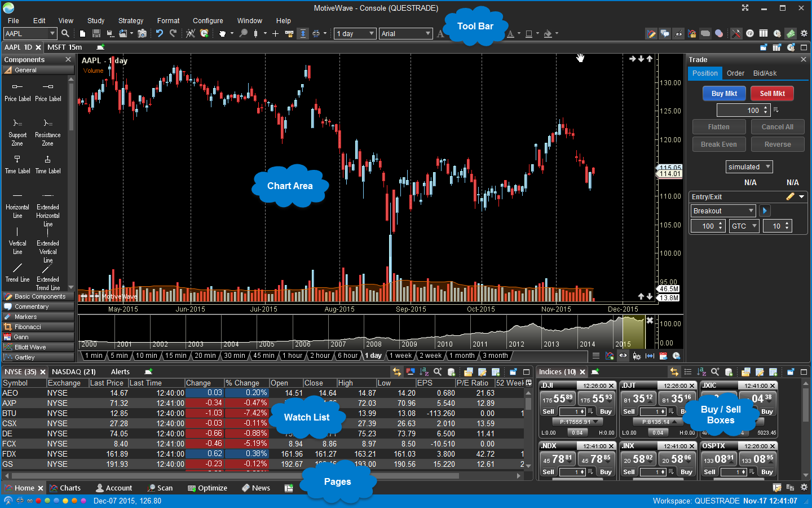Click the Undo icon in the toolbar

[160, 33]
